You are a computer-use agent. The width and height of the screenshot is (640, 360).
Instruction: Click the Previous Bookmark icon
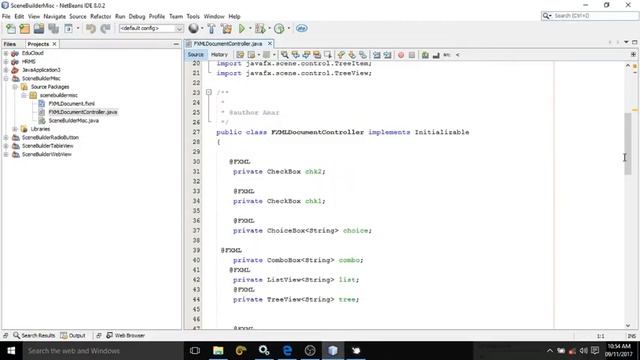point(341,55)
